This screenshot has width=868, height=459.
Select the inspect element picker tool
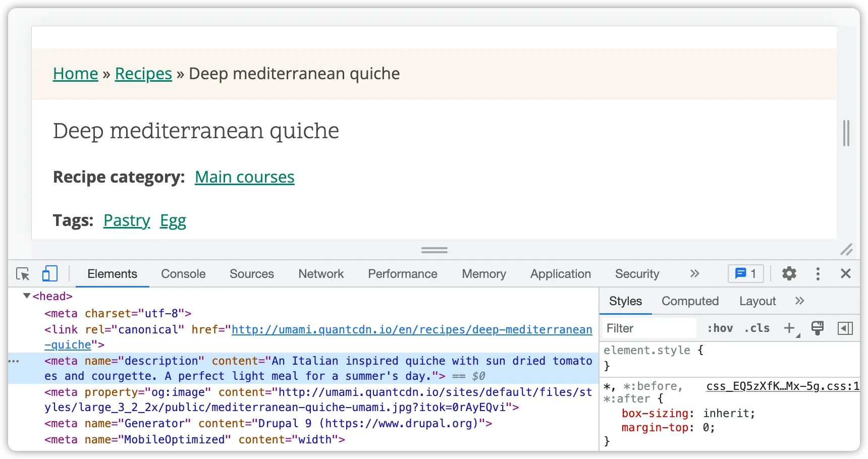point(22,274)
